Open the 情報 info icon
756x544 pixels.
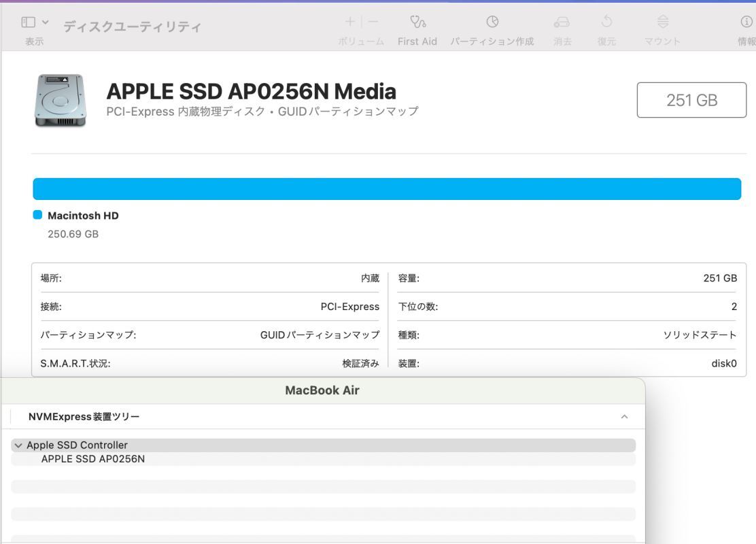(746, 22)
